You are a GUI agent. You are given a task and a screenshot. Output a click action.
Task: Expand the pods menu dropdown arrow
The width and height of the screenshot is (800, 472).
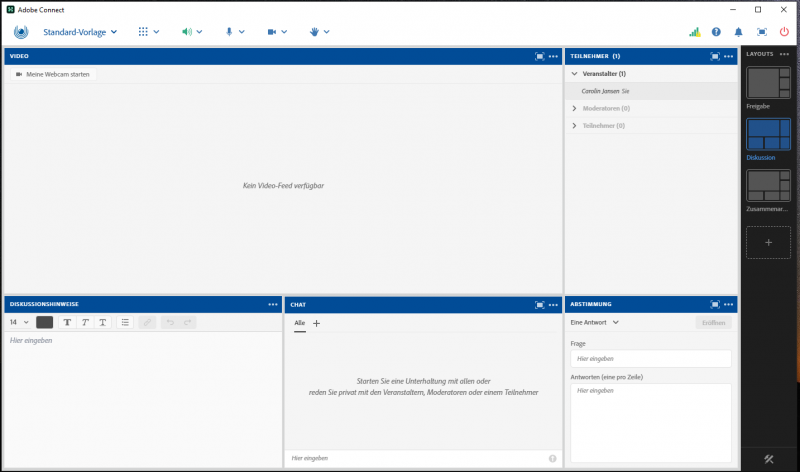click(x=156, y=32)
